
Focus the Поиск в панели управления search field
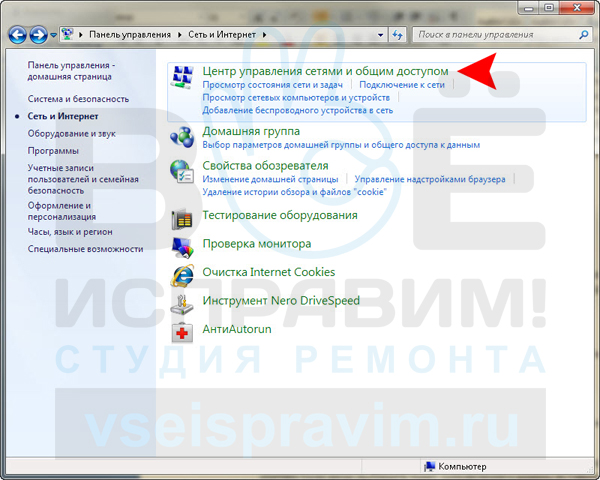(497, 35)
